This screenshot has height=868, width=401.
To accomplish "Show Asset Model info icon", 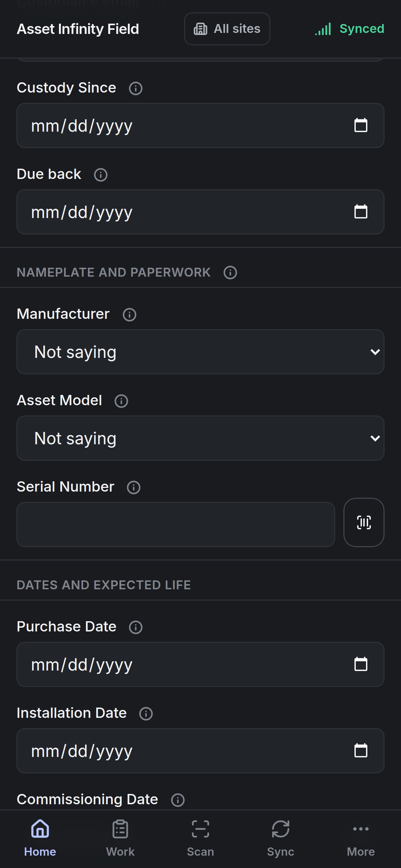I will click(121, 401).
